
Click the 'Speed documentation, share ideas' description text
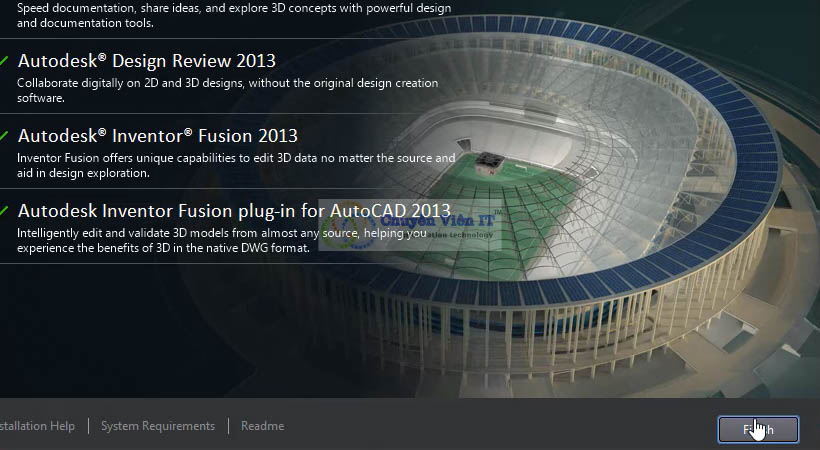234,15
